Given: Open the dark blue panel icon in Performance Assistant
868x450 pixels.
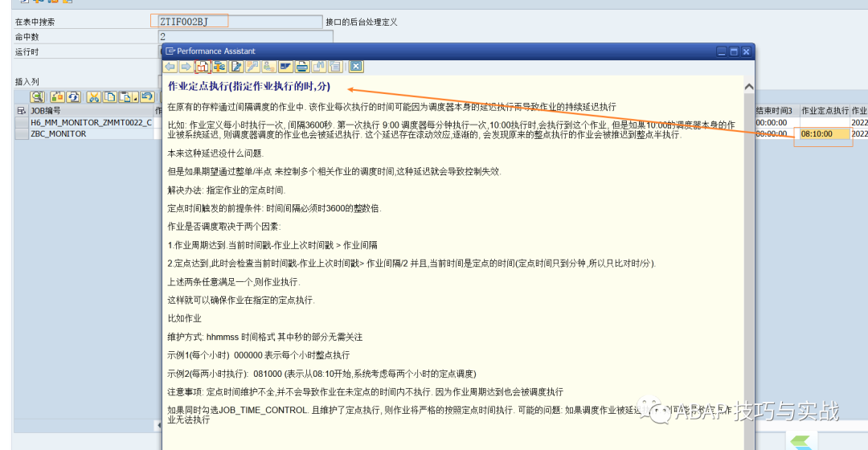Looking at the screenshot, I should tap(285, 67).
